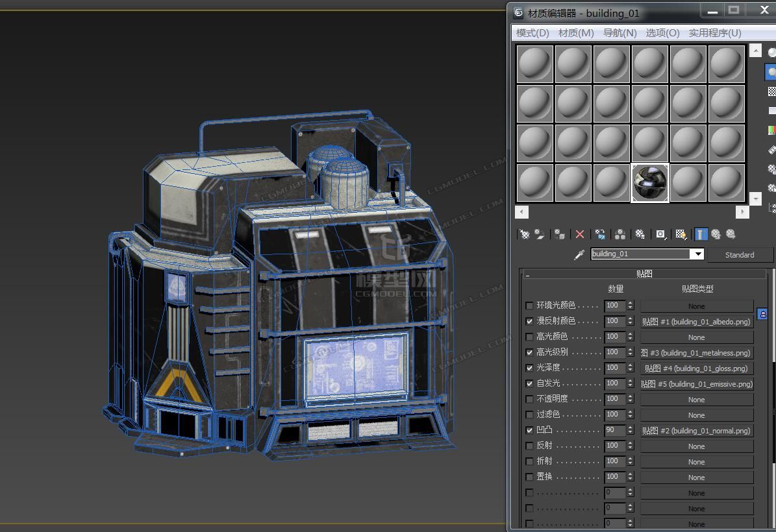Open the building_01_metalness.png map button
This screenshot has height=532, width=776.
point(697,352)
